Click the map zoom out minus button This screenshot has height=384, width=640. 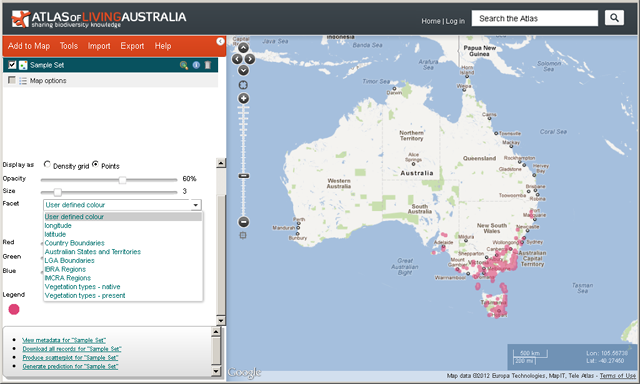(x=244, y=222)
